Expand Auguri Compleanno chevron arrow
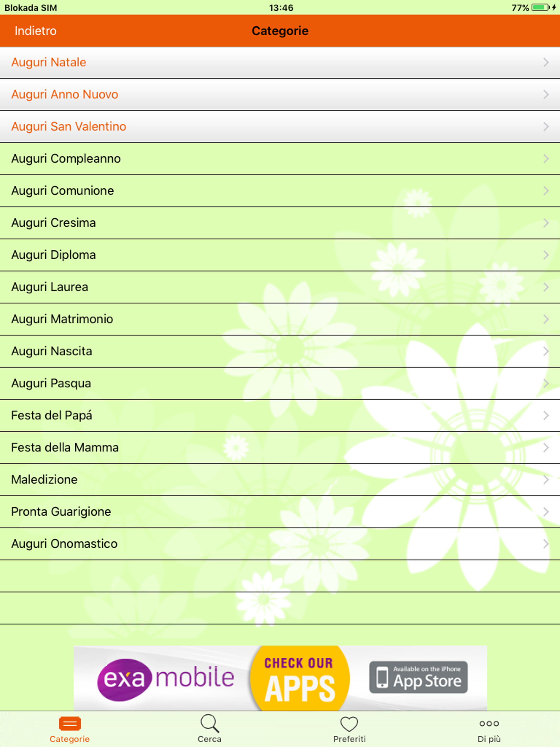 point(546,159)
